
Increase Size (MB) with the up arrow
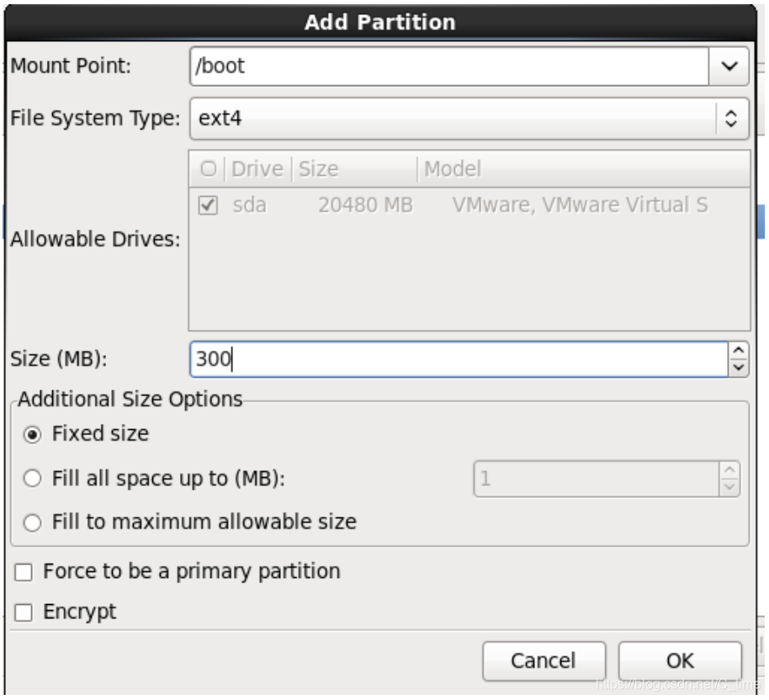click(739, 351)
